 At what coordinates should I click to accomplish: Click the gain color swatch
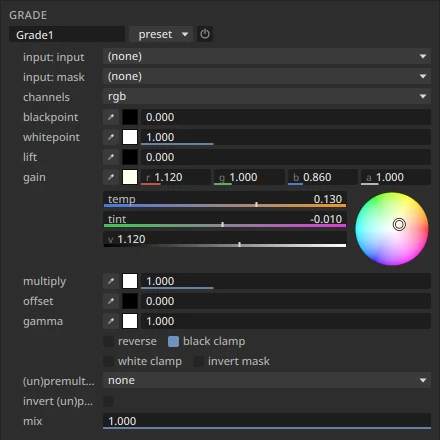tap(130, 177)
